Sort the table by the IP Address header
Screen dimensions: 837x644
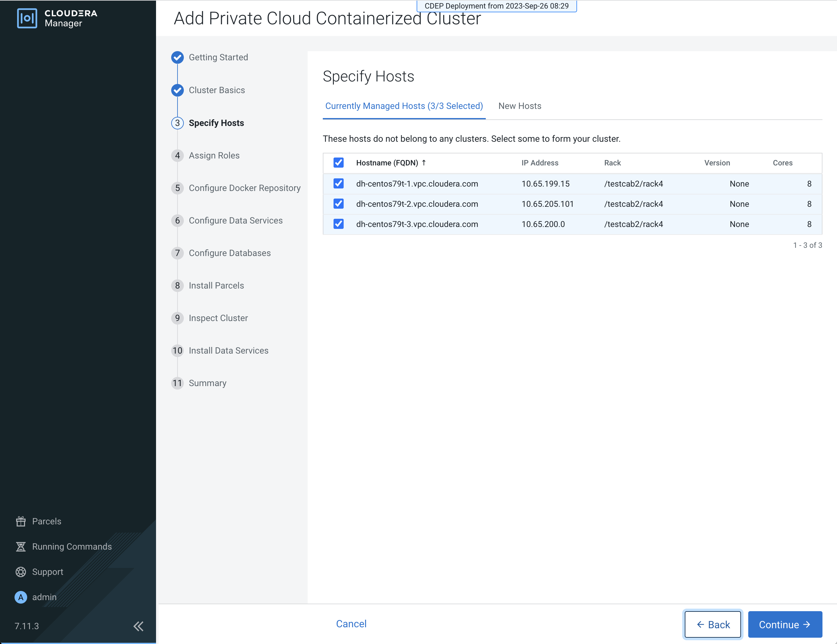[x=539, y=163]
